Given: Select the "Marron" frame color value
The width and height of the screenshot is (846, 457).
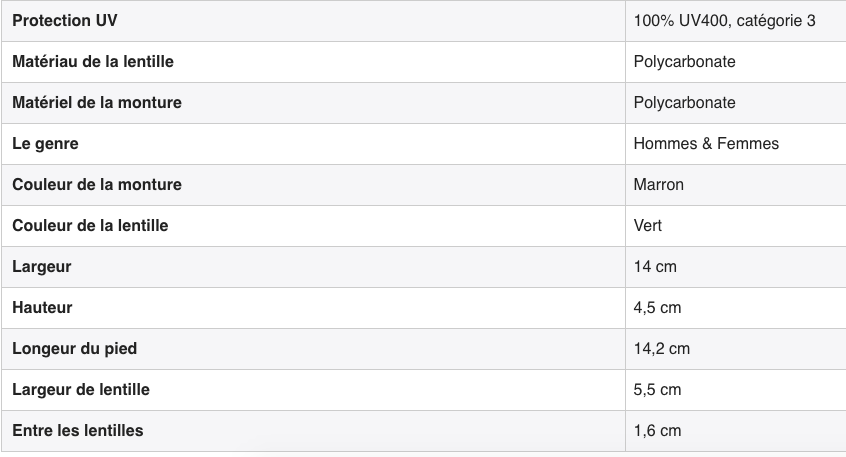Looking at the screenshot, I should (659, 185).
